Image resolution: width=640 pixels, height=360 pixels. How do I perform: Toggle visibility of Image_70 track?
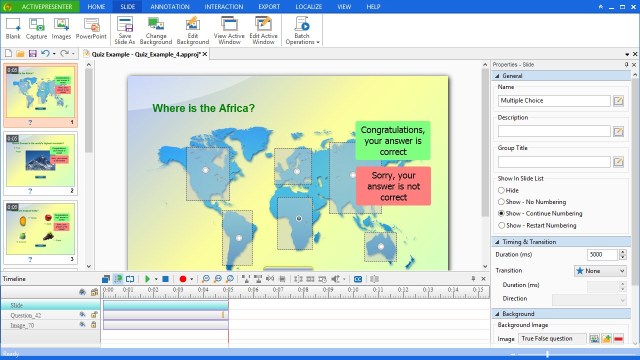pos(82,325)
